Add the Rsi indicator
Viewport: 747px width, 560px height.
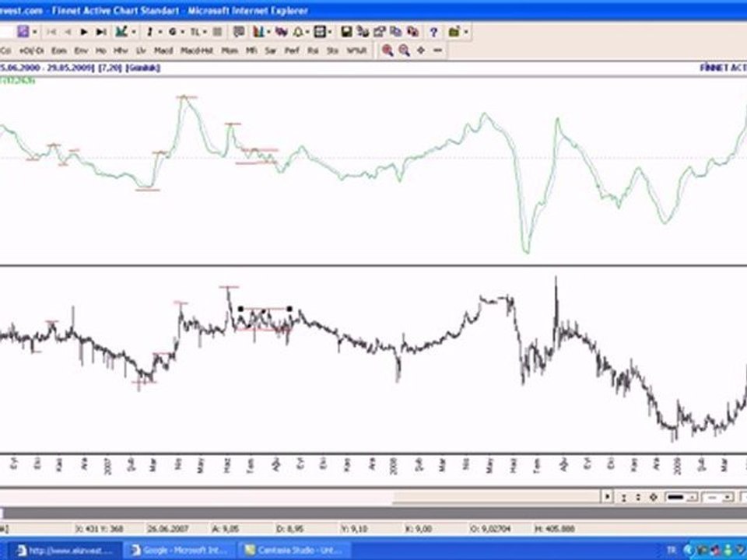coord(313,51)
